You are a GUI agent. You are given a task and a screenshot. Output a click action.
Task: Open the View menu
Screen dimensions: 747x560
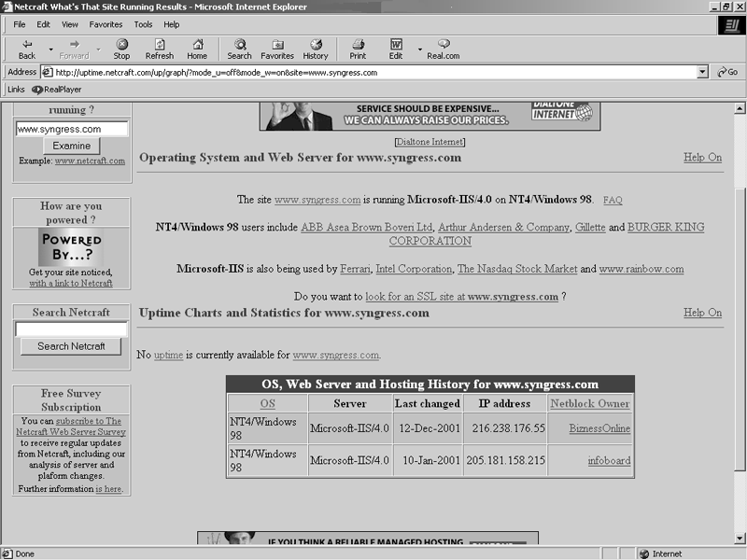(x=69, y=24)
